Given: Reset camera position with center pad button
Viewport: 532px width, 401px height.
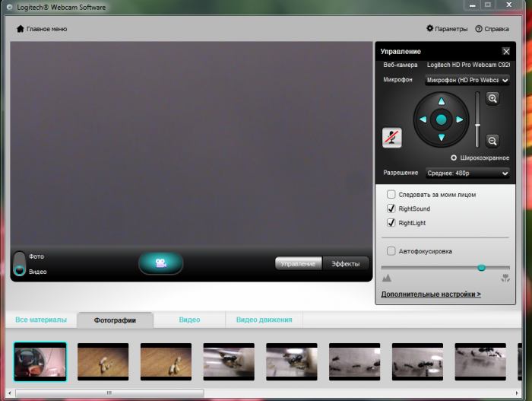Looking at the screenshot, I should (441, 119).
